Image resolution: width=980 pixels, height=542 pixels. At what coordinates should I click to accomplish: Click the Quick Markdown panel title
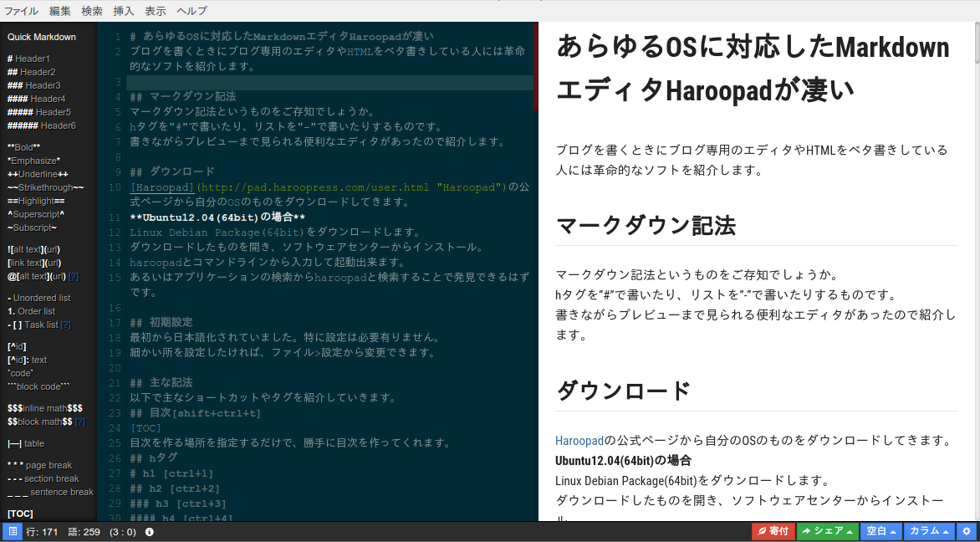[42, 37]
